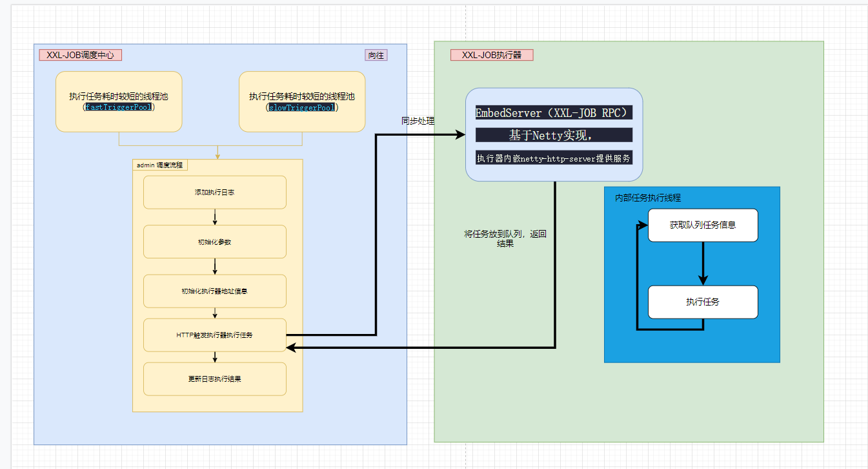Select the 初始化参数 step box
Screen dimensions: 868x469
pyautogui.click(x=215, y=242)
